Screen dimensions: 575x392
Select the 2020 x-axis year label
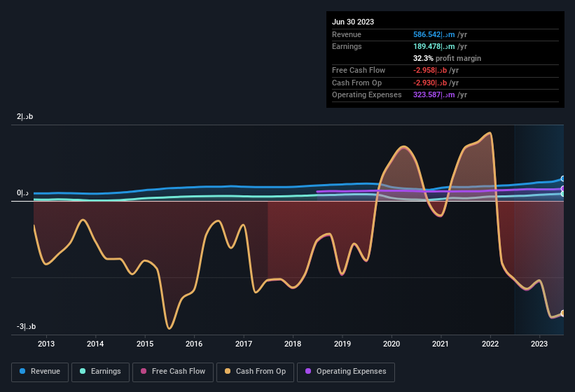click(392, 344)
